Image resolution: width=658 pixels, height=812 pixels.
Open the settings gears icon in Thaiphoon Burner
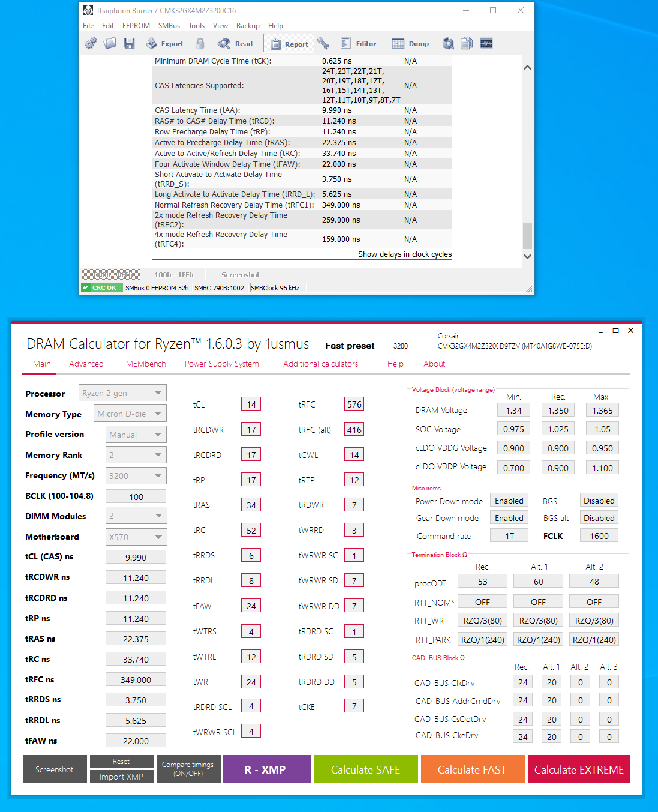tap(91, 43)
